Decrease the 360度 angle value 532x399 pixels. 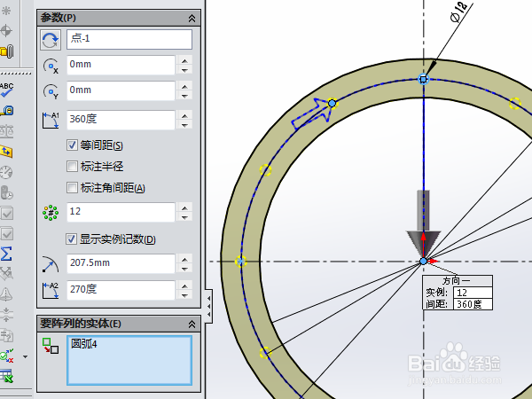point(184,125)
